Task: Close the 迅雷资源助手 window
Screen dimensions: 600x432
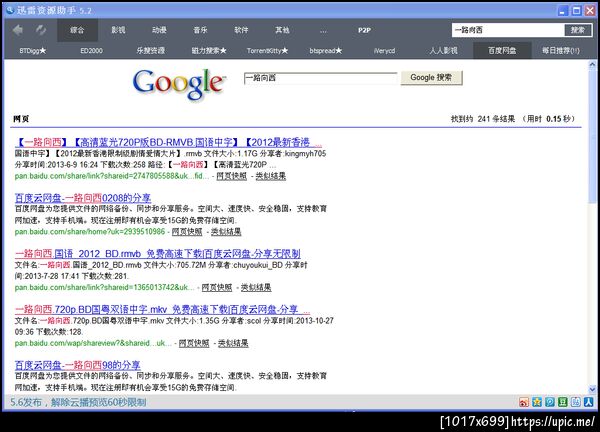Action: [590, 10]
